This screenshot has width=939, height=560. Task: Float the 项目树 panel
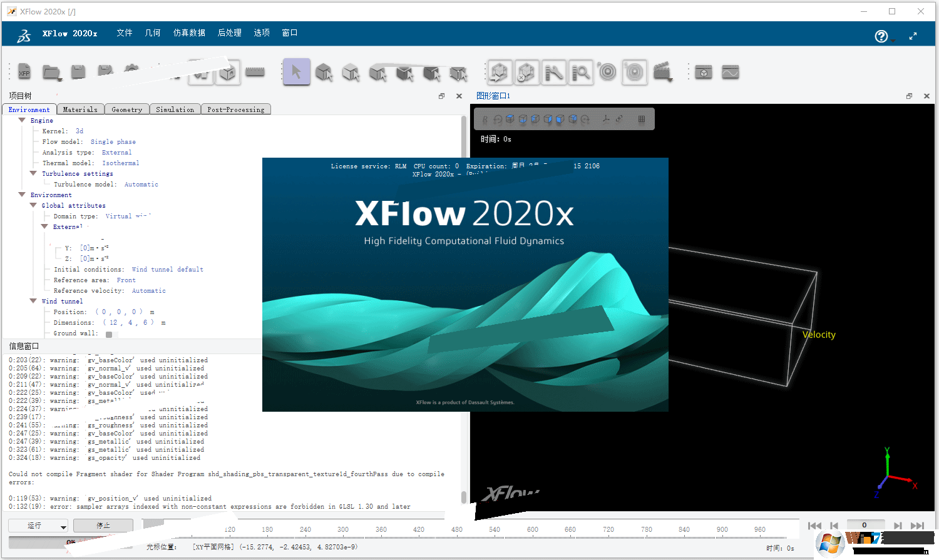point(441,96)
